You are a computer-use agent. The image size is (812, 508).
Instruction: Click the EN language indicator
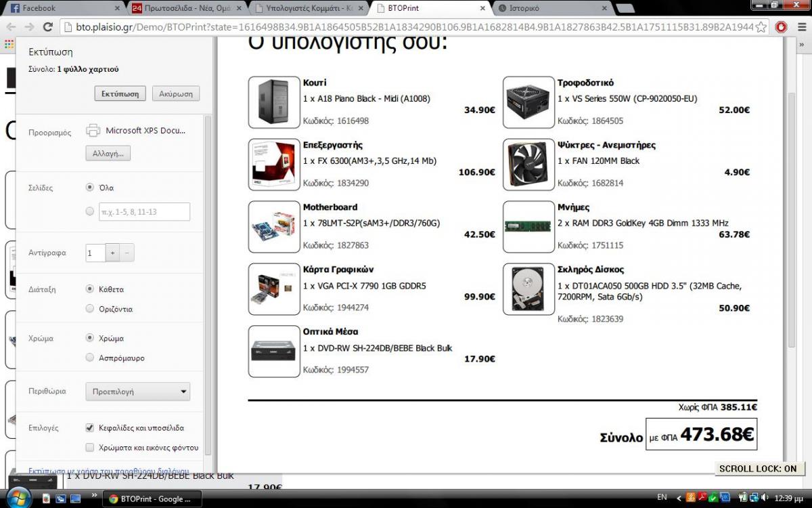click(x=662, y=498)
